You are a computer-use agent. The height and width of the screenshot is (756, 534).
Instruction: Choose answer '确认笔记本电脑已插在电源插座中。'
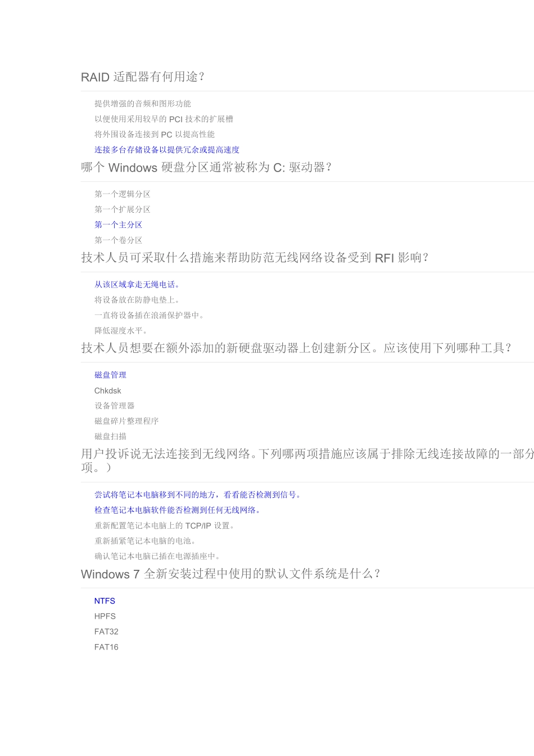159,556
